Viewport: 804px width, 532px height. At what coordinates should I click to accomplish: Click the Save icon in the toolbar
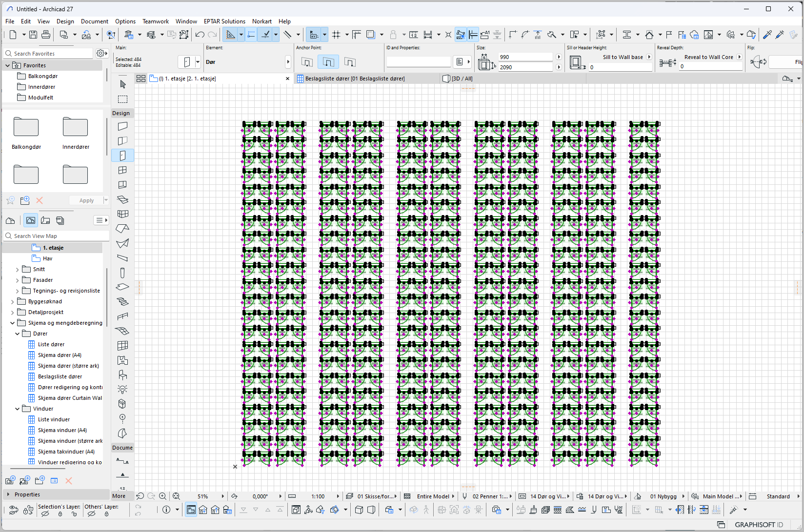coord(33,35)
